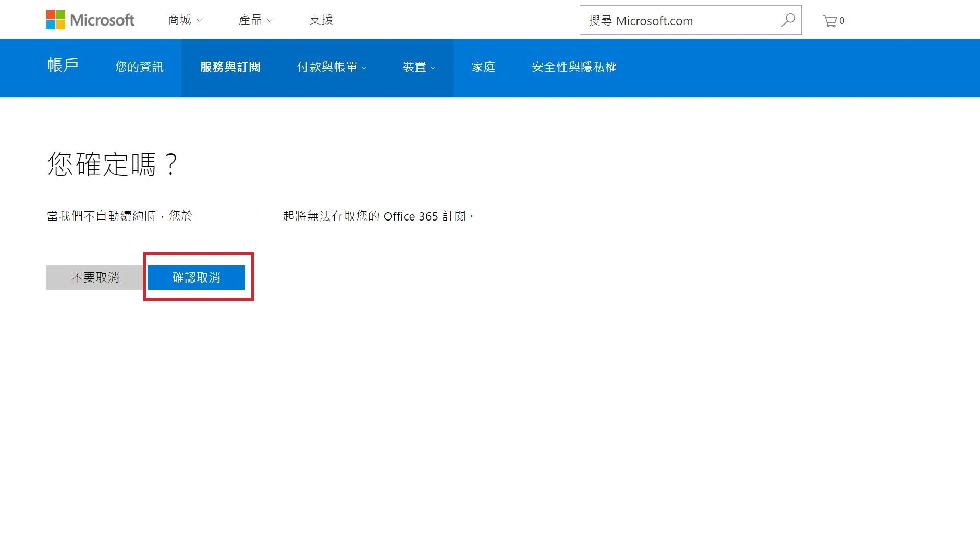
Task: Click the Microsoft logo
Action: click(x=90, y=20)
